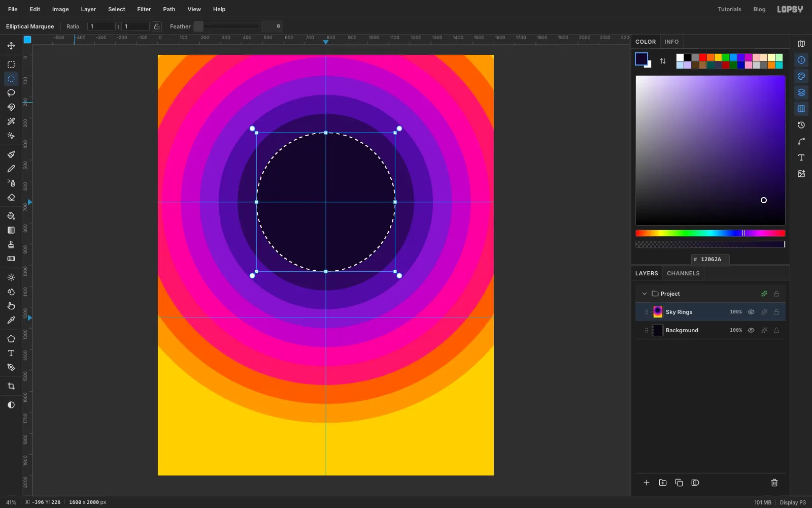Select the Text tool in left toolbar

pyautogui.click(x=11, y=353)
